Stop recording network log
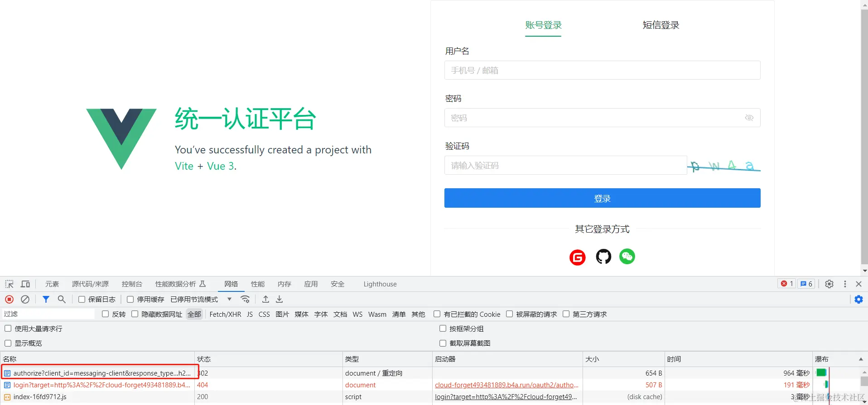Viewport: 868px width, 405px height. click(9, 300)
